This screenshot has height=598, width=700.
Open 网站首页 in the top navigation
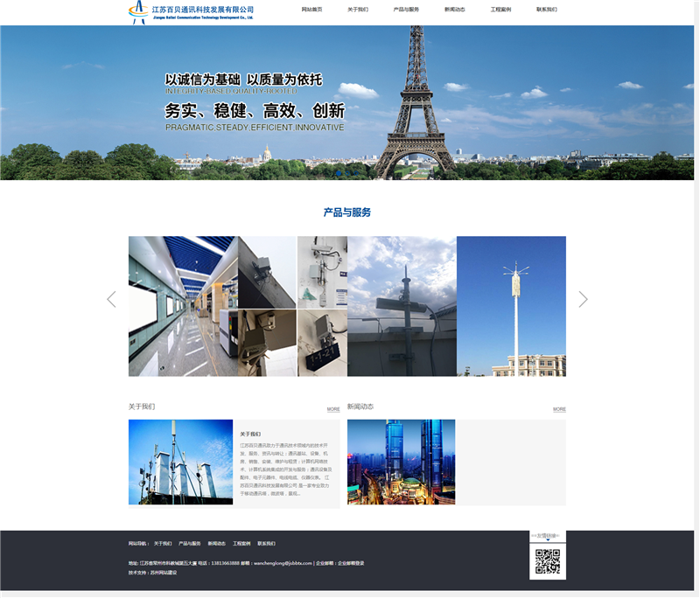click(x=311, y=10)
